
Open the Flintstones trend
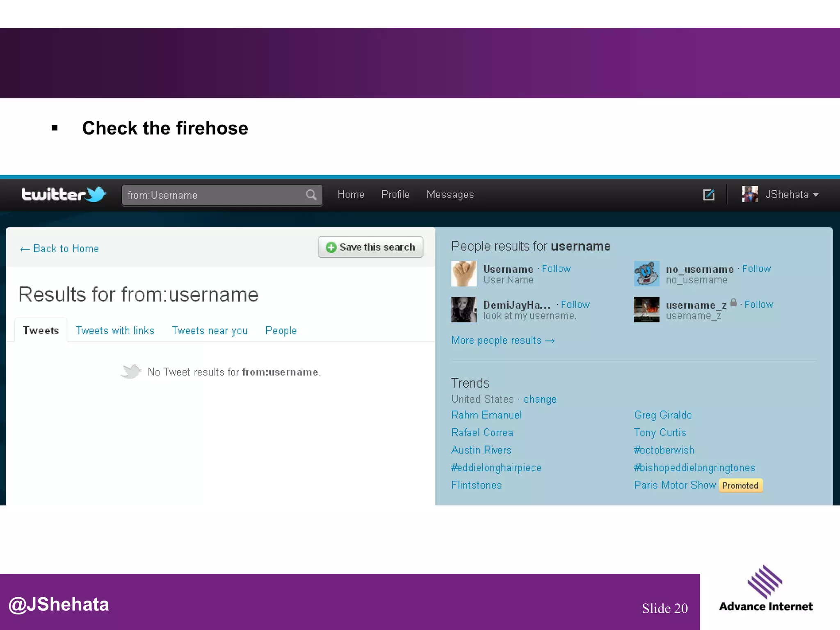[x=477, y=485]
